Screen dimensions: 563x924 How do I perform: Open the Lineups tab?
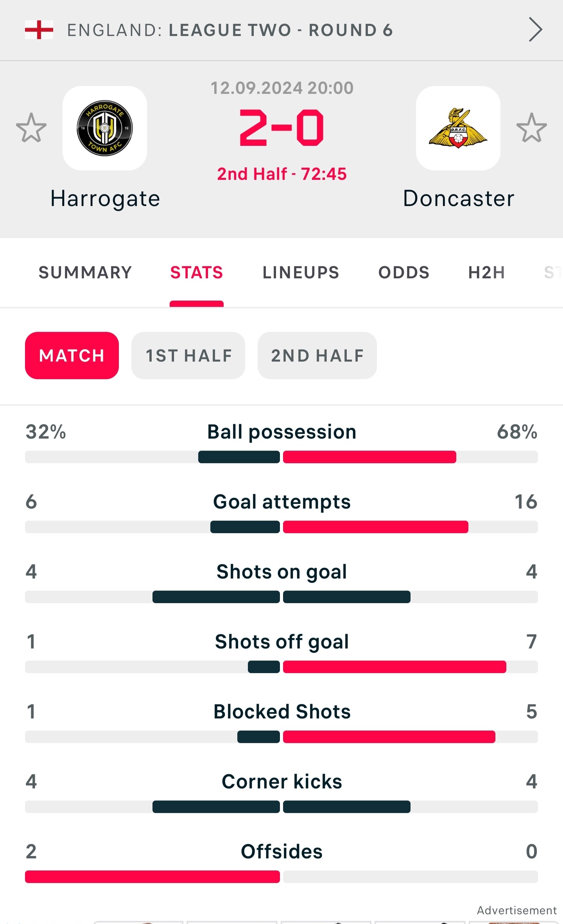(301, 272)
